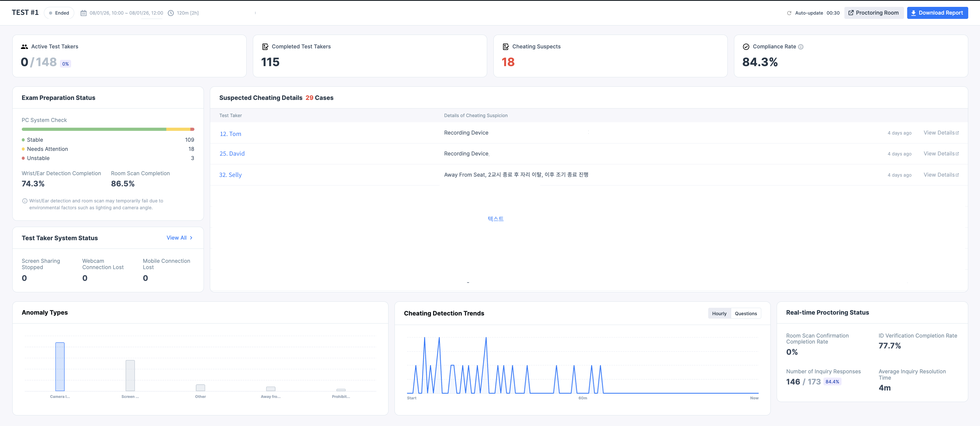Viewport: 980px width, 426px height.
Task: Click the Active Test Takers people icon
Action: pos(24,47)
